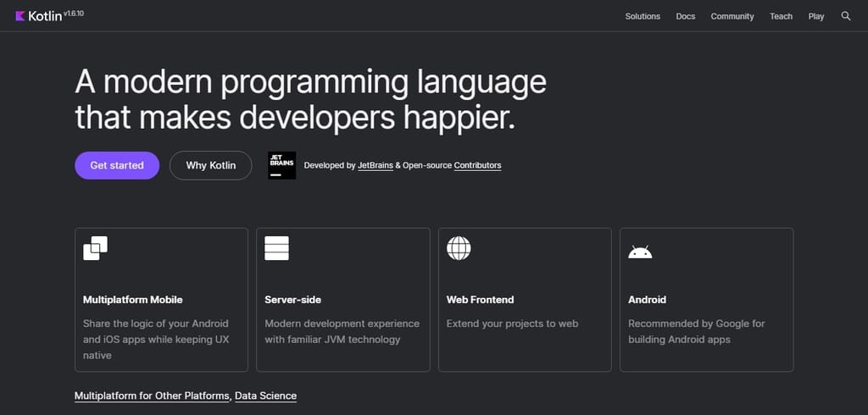Select the Teach menu item

pyautogui.click(x=781, y=17)
